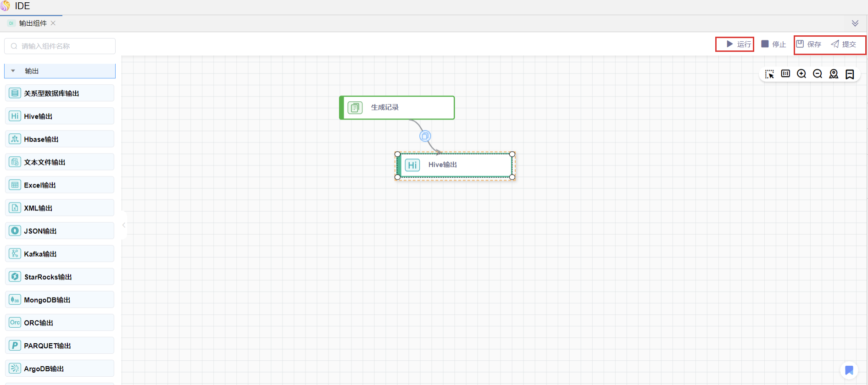The height and width of the screenshot is (385, 868).
Task: Zoom in on the canvas
Action: click(801, 74)
